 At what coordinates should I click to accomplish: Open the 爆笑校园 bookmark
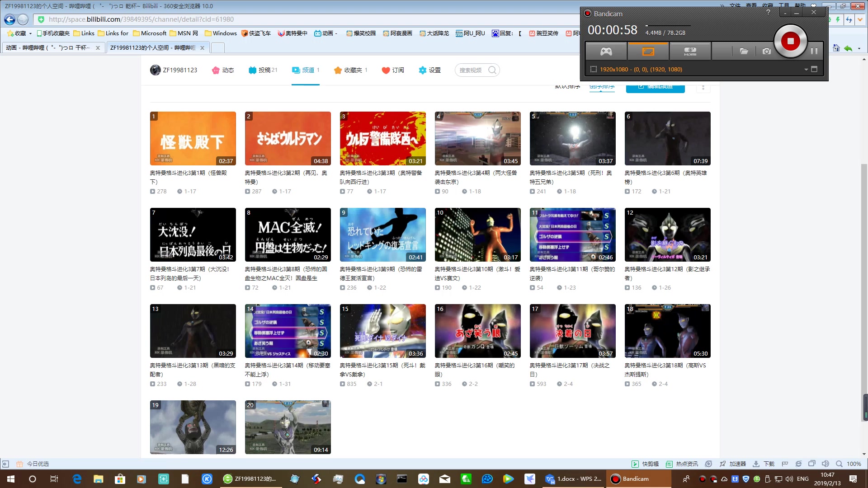pyautogui.click(x=361, y=33)
